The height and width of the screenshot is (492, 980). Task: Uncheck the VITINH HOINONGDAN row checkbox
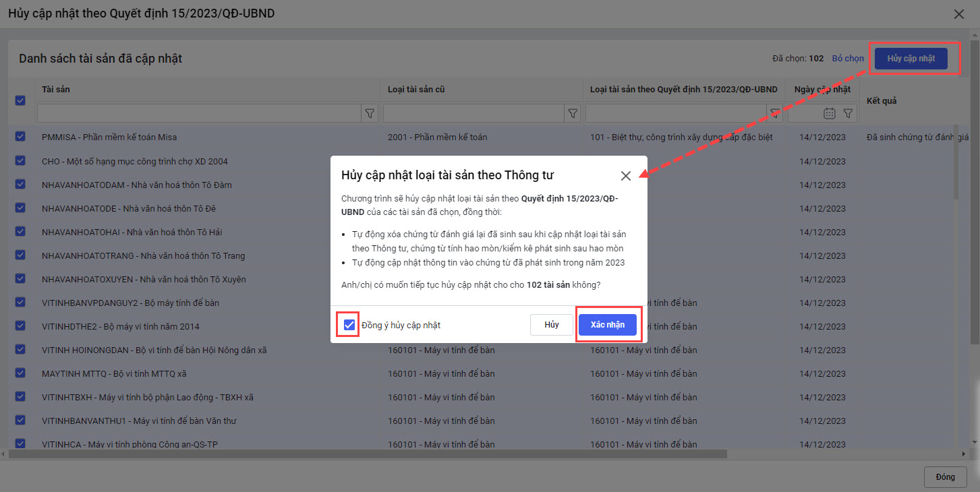[20, 350]
